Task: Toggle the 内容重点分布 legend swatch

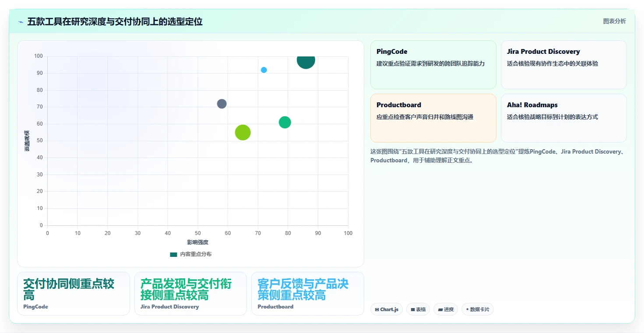Action: pos(173,254)
